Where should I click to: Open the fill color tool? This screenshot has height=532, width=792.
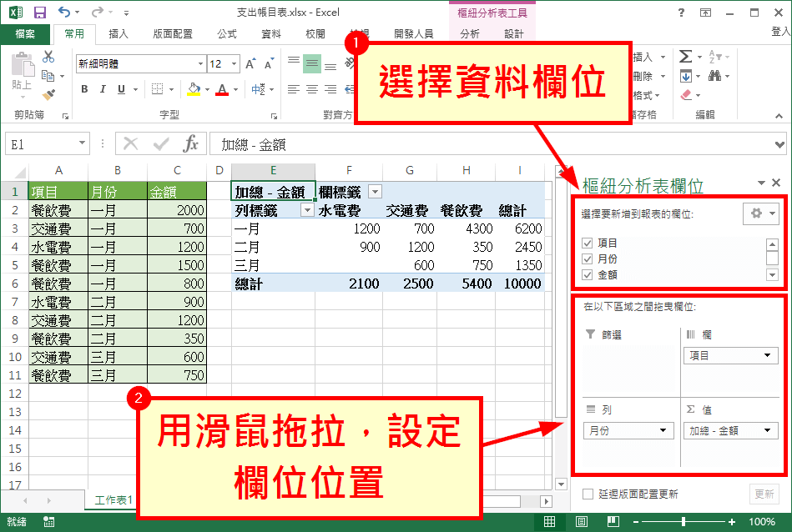194,88
